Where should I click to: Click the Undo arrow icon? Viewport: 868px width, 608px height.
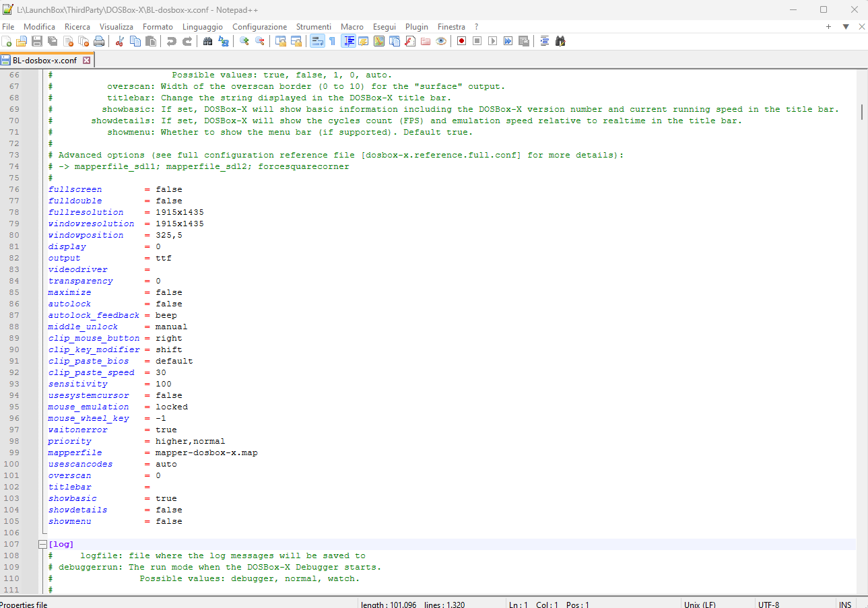(x=172, y=41)
